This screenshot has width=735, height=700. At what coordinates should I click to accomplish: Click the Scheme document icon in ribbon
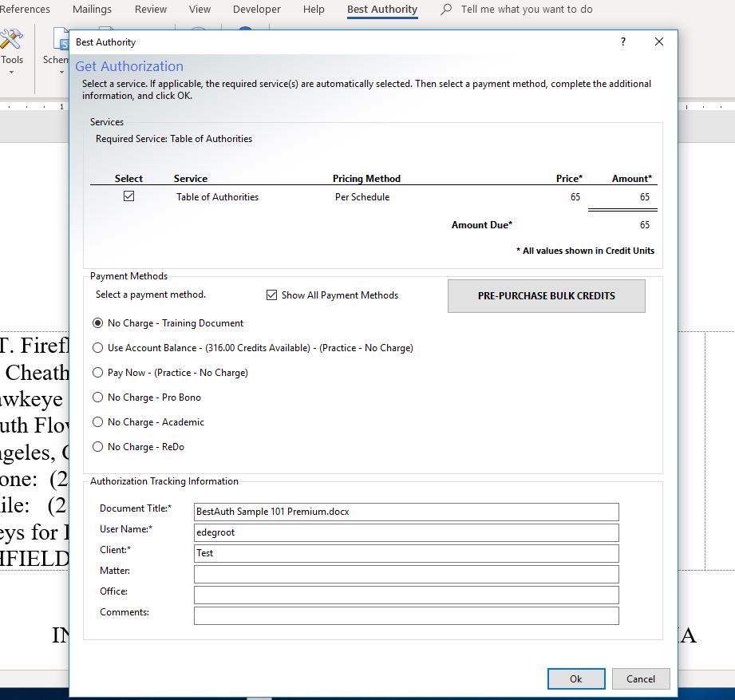[x=60, y=40]
